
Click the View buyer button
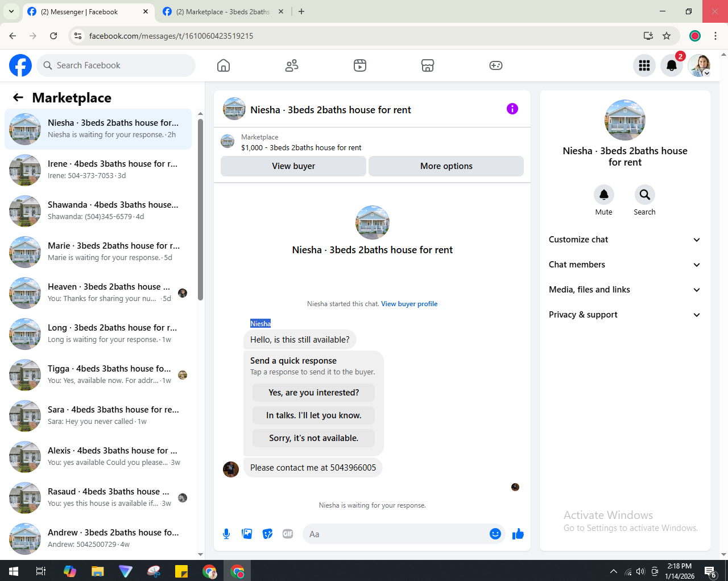pyautogui.click(x=293, y=166)
